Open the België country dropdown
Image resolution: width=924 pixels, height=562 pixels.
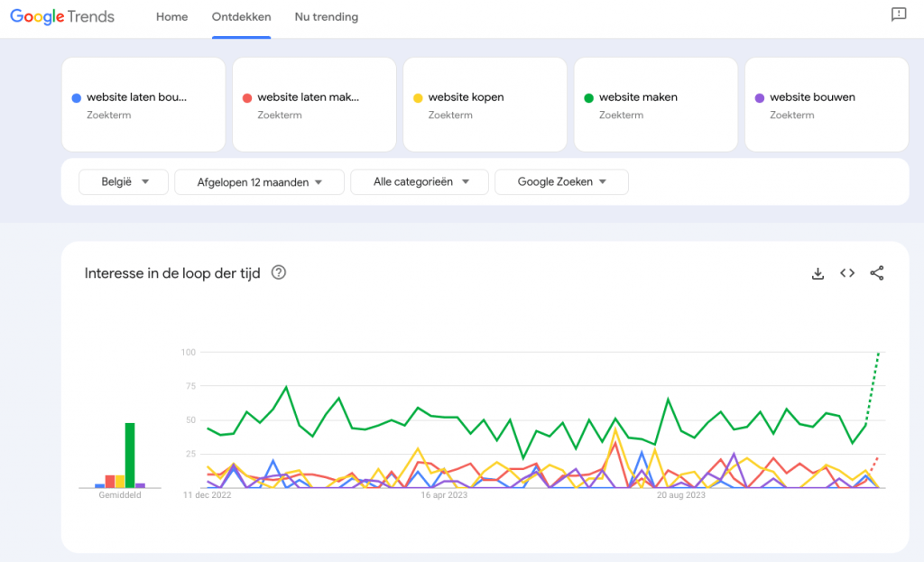124,182
